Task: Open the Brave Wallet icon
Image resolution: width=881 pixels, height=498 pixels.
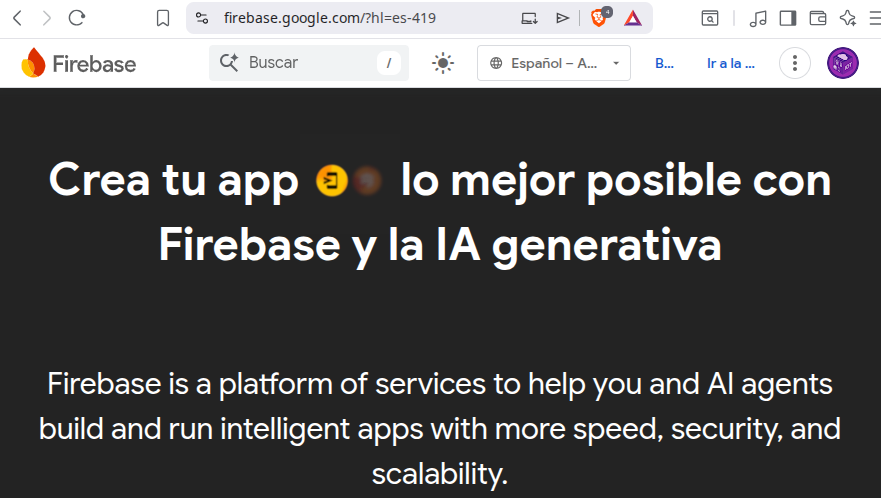Action: tap(818, 19)
